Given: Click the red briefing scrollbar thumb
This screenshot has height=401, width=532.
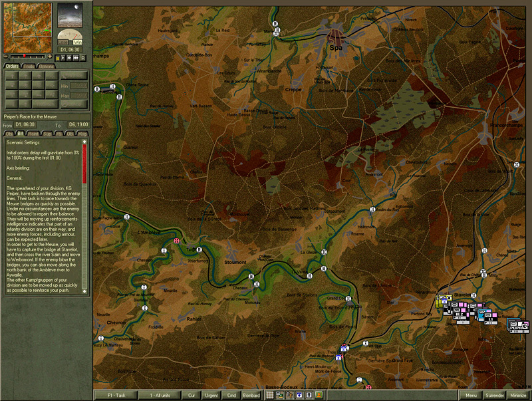Looking at the screenshot, I should [84, 164].
